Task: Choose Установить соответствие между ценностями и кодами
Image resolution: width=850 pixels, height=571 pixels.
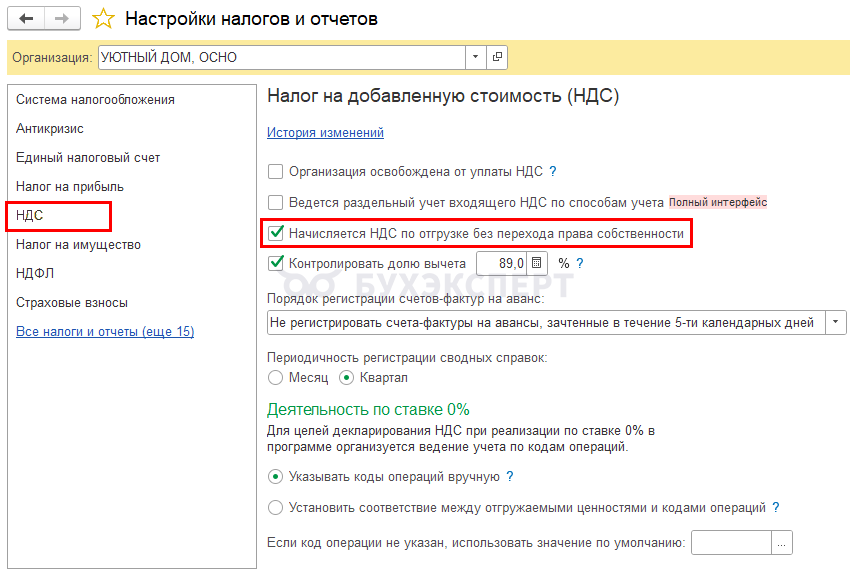Action: click(275, 508)
